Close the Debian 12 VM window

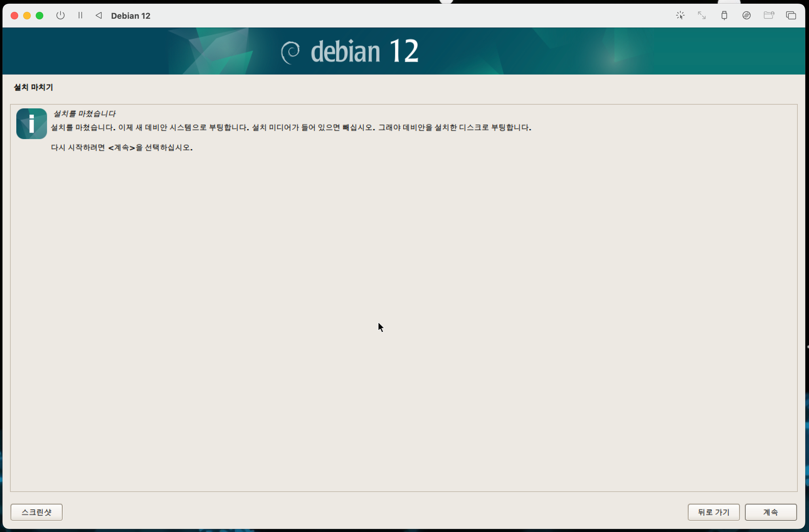coord(14,15)
